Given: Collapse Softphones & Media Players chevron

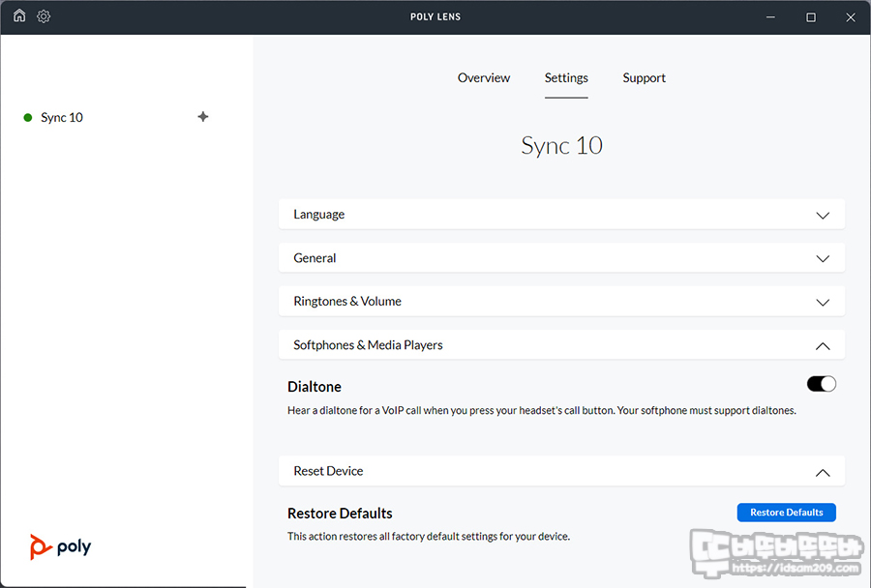Looking at the screenshot, I should pyautogui.click(x=823, y=346).
